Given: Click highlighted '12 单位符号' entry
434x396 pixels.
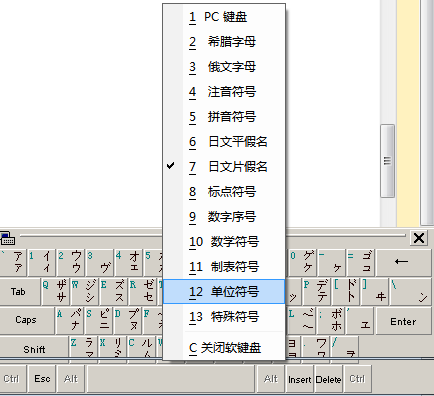Looking at the screenshot, I should tap(224, 292).
